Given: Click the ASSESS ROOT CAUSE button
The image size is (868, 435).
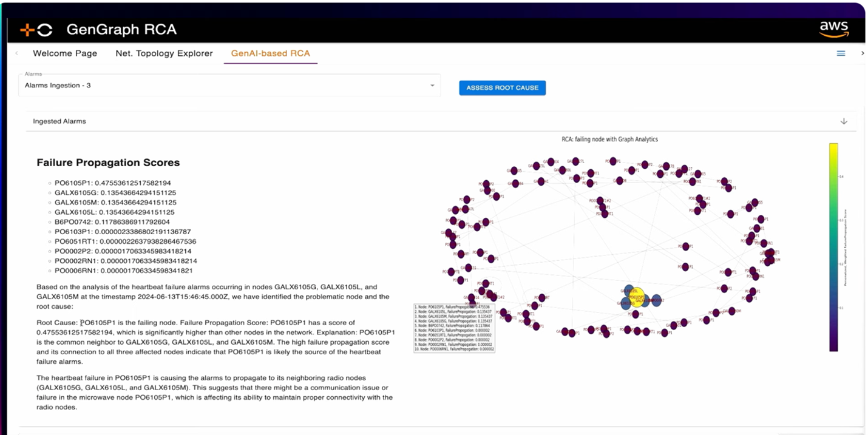Looking at the screenshot, I should point(502,87).
